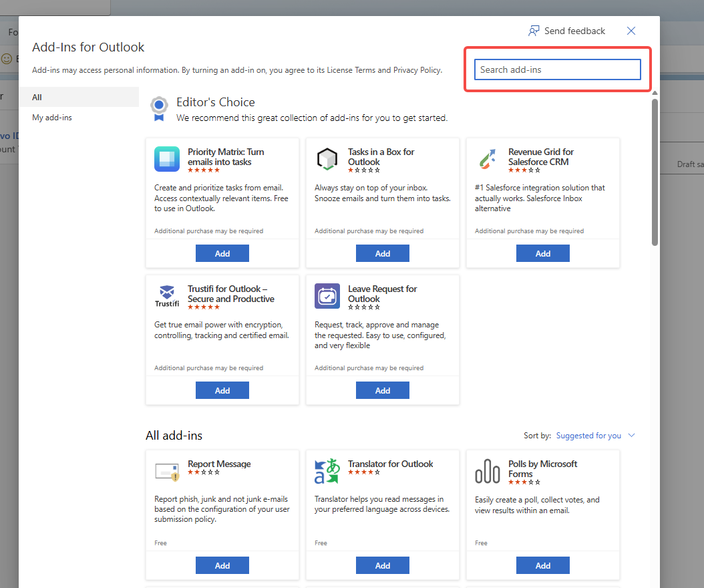The width and height of the screenshot is (704, 588).
Task: Click the scrollbar up arrow
Action: [x=655, y=93]
